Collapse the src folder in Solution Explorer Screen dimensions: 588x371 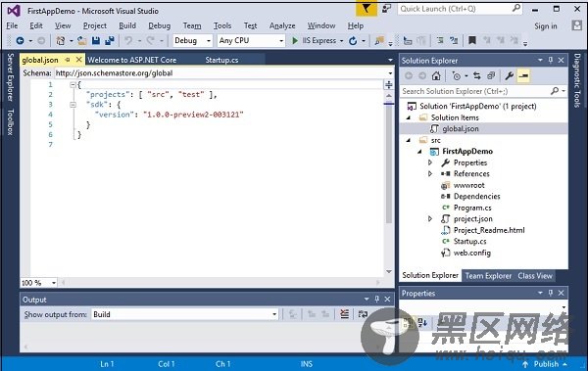click(409, 140)
